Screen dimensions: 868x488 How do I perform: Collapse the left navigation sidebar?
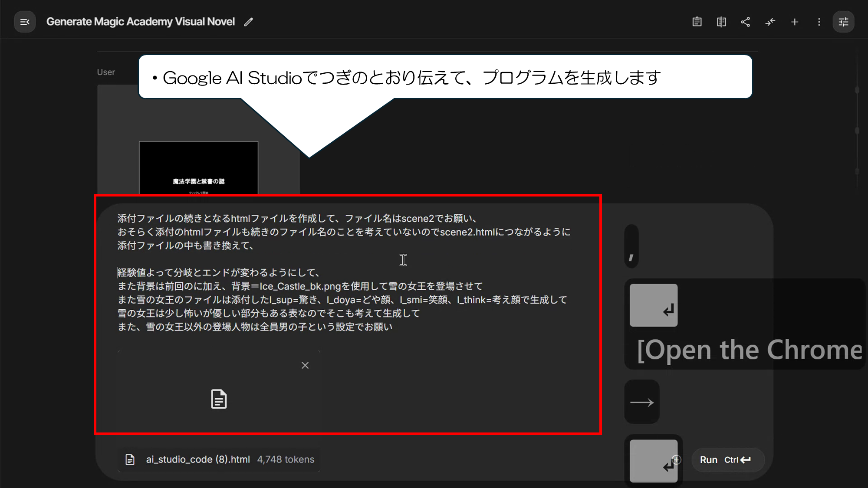click(x=25, y=22)
